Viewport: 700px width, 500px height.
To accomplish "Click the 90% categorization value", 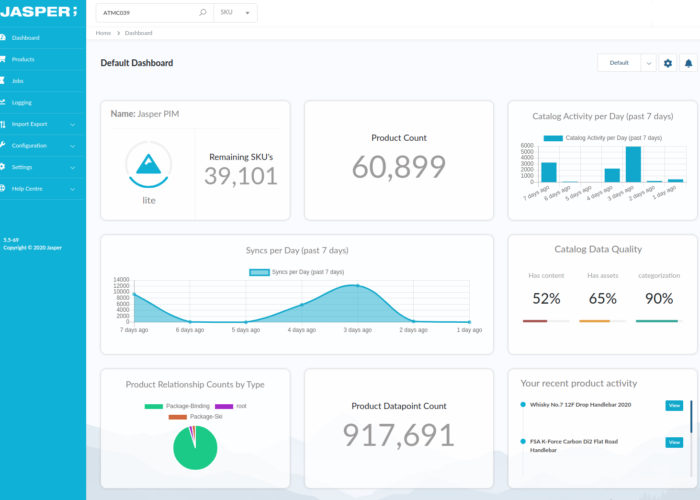I will [x=659, y=298].
